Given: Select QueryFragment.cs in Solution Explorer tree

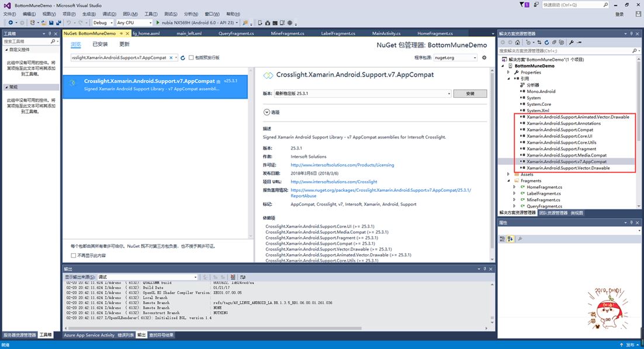Looking at the screenshot, I should pos(544,206).
